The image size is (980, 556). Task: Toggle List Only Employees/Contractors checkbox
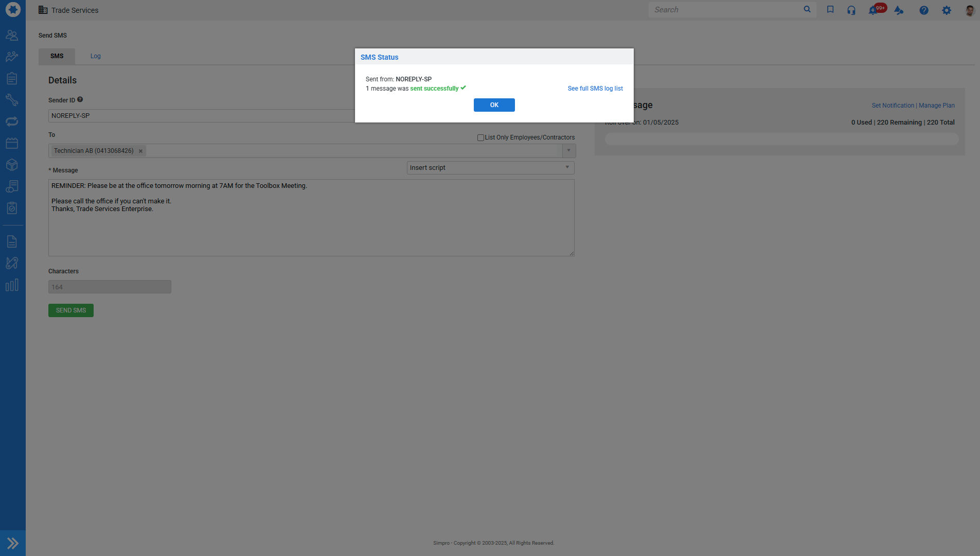click(480, 137)
